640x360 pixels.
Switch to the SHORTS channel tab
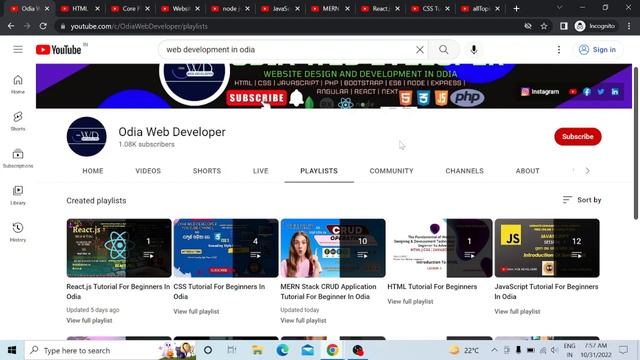click(207, 171)
